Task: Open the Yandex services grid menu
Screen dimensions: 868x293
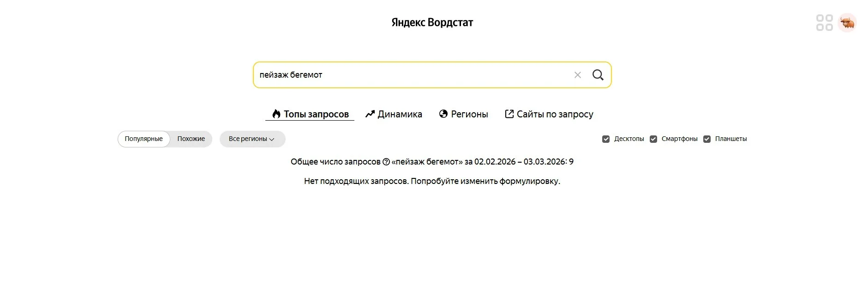Action: pyautogui.click(x=824, y=23)
